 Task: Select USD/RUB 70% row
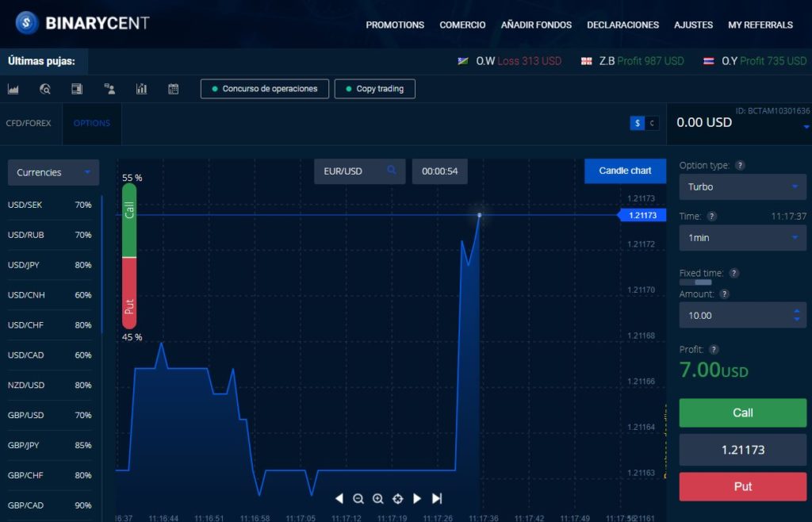click(50, 235)
